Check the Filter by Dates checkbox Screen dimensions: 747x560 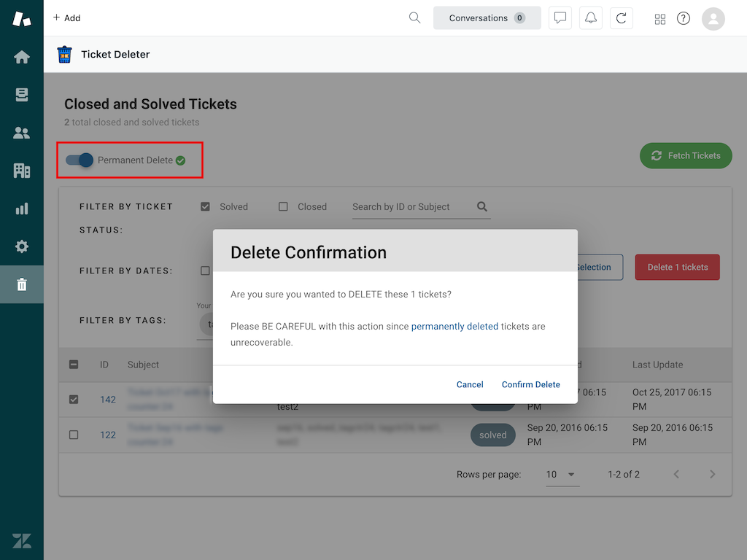(x=205, y=271)
